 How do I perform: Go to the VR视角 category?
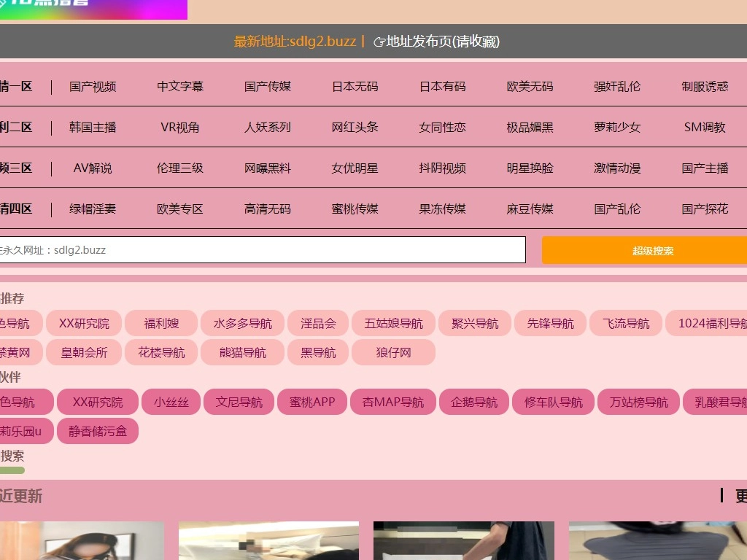pos(180,127)
